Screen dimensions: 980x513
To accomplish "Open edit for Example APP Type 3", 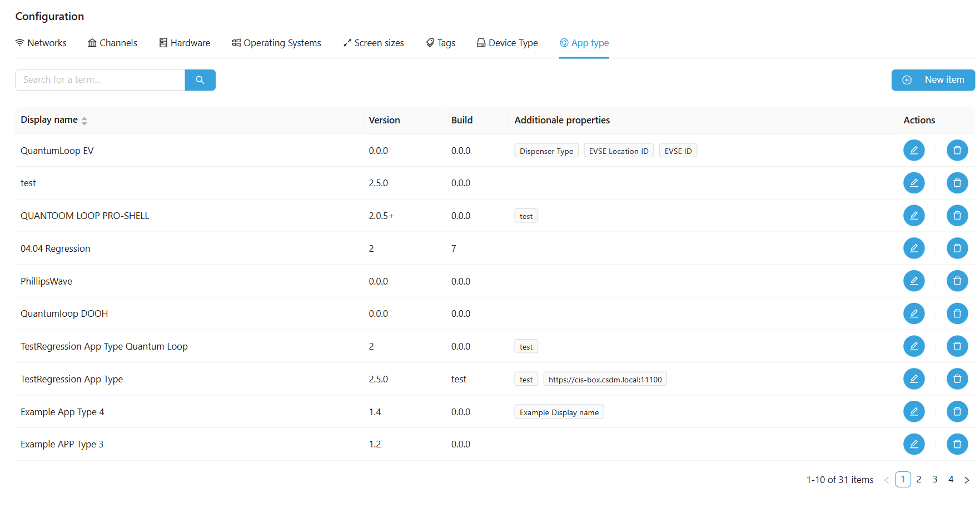I will (913, 444).
